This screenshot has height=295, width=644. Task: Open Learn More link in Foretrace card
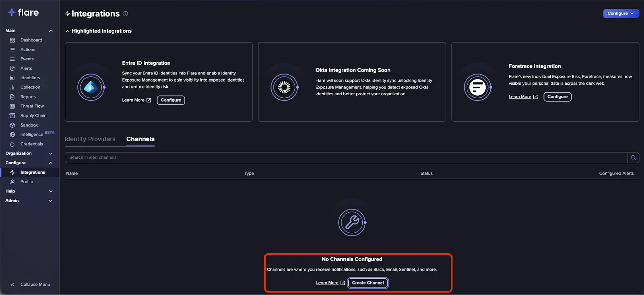pyautogui.click(x=523, y=96)
